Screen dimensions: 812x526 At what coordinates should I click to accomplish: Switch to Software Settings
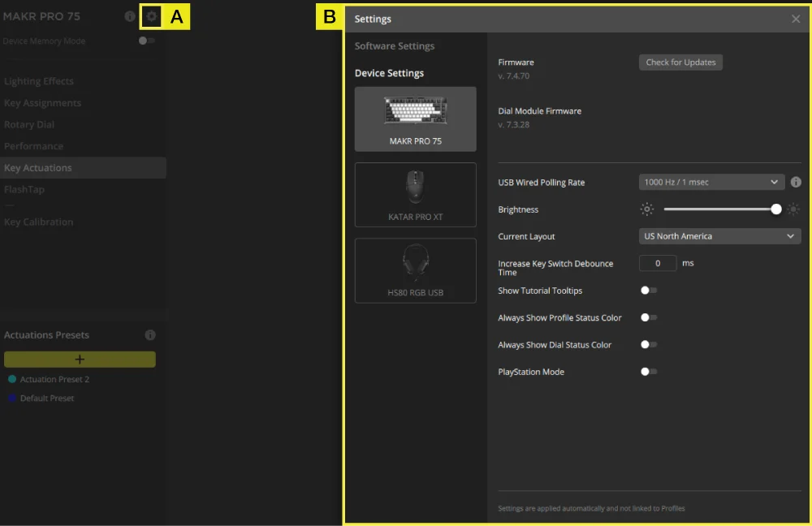[x=394, y=46]
